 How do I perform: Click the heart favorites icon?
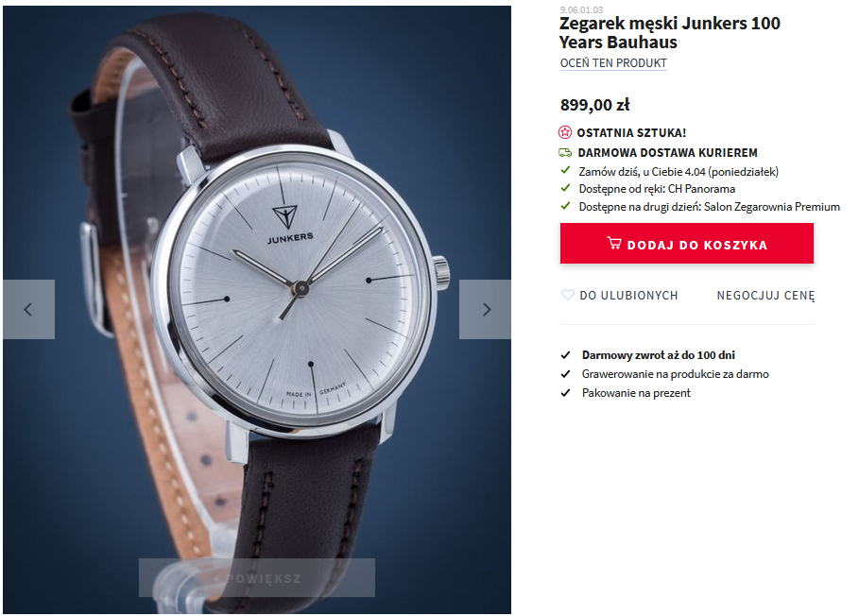568,295
